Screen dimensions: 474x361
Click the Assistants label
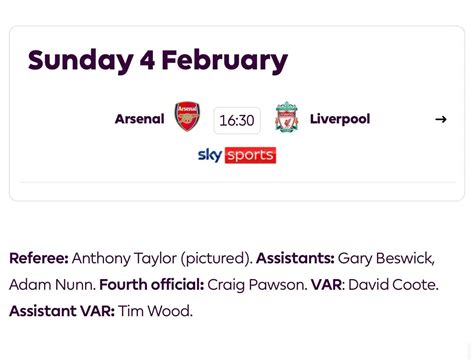295,258
